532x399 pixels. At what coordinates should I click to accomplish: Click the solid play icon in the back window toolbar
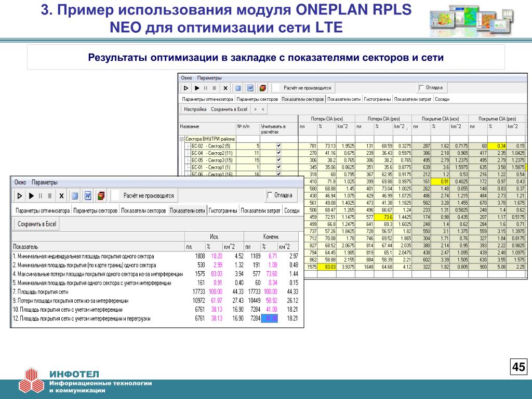(197, 88)
